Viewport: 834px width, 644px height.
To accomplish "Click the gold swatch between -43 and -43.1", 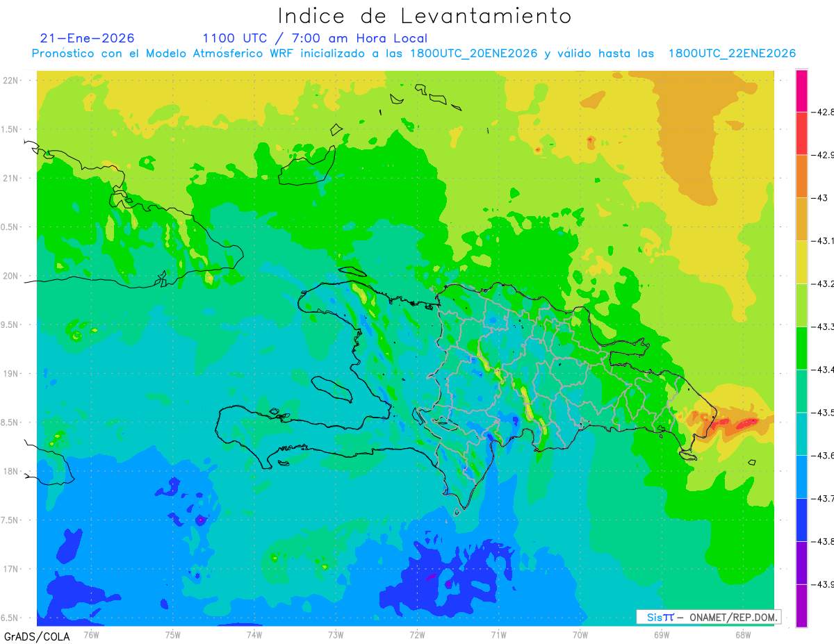I will tap(801, 220).
